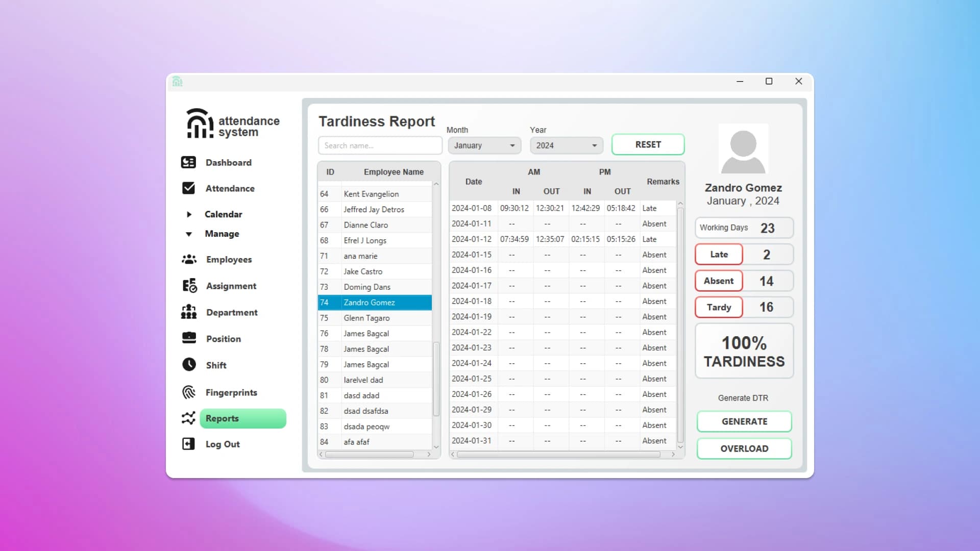980x551 pixels.
Task: Click the Employees group icon
Action: pyautogui.click(x=189, y=259)
